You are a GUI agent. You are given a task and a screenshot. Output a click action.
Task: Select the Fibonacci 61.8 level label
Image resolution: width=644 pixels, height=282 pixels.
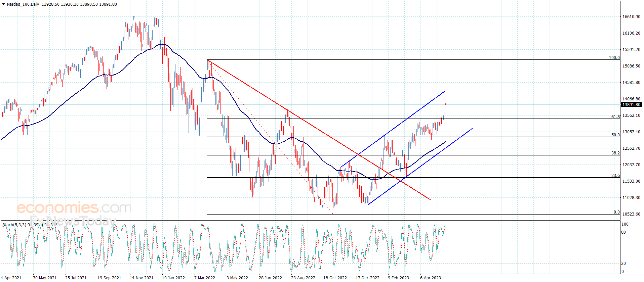[615, 117]
